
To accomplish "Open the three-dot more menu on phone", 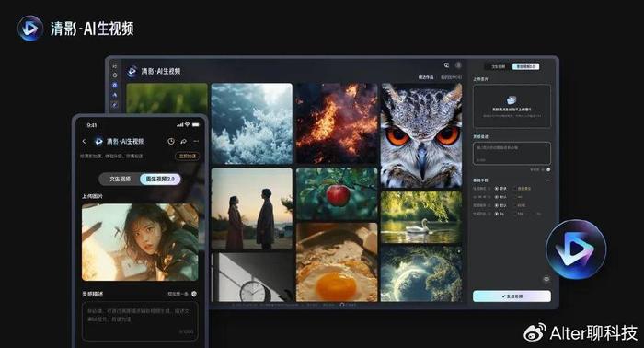I will (x=196, y=142).
